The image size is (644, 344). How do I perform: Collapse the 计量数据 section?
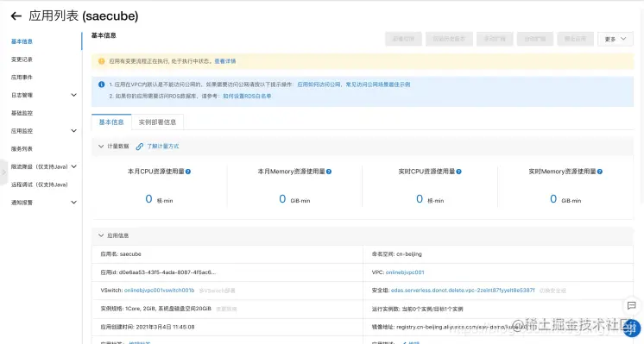tap(101, 147)
